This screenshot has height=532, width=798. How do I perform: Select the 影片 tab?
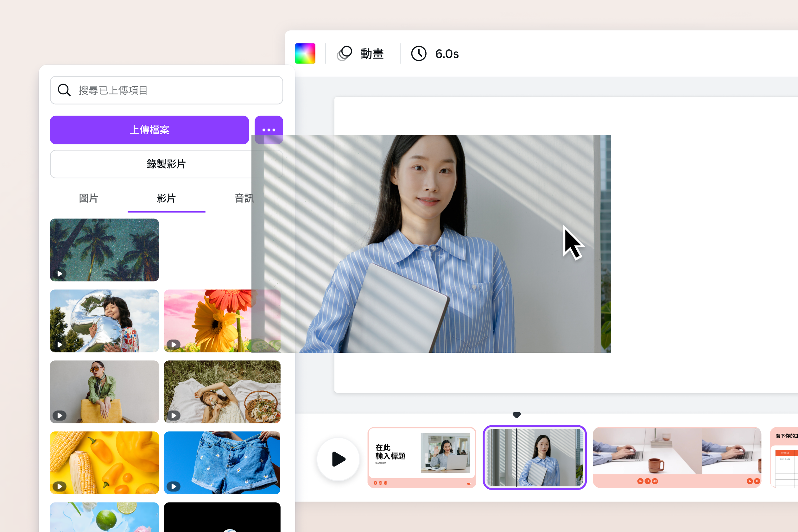[166, 198]
